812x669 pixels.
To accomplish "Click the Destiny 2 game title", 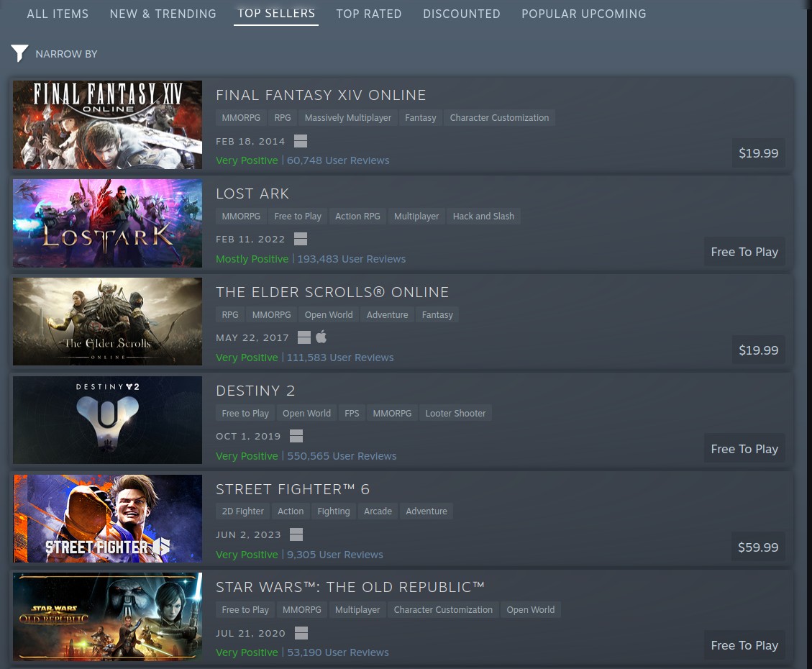I will (x=255, y=391).
